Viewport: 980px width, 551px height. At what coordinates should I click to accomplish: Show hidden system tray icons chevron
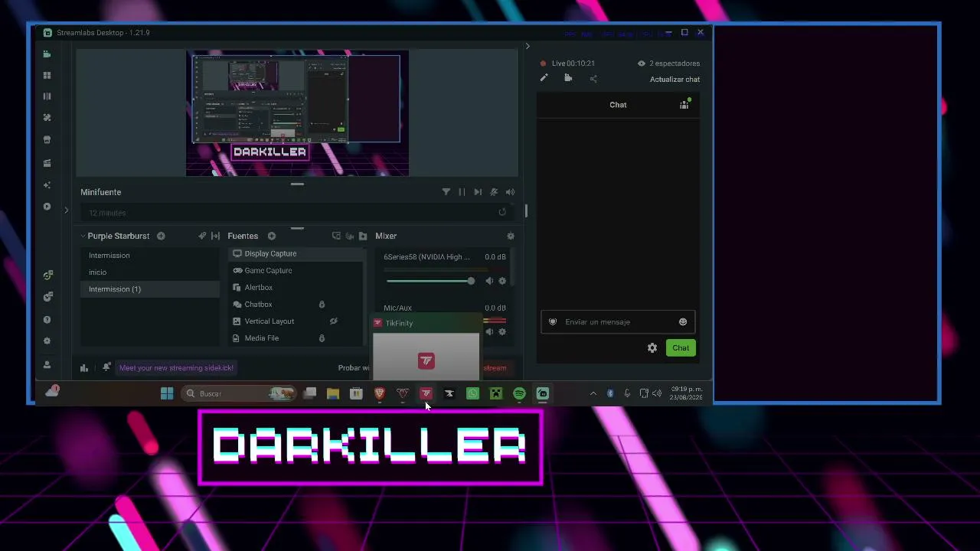593,393
